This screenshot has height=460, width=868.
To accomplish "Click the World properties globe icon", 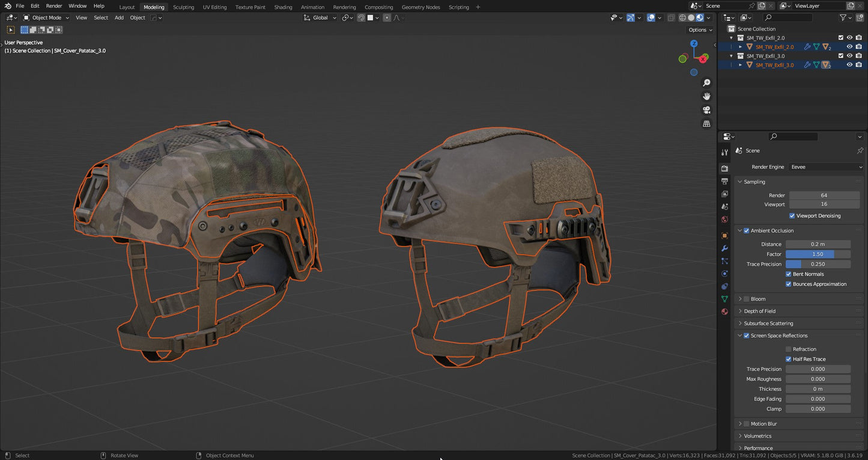I will (x=724, y=219).
